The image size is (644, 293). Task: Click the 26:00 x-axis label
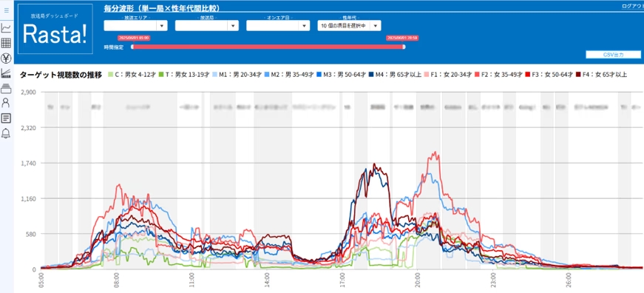[x=569, y=280]
